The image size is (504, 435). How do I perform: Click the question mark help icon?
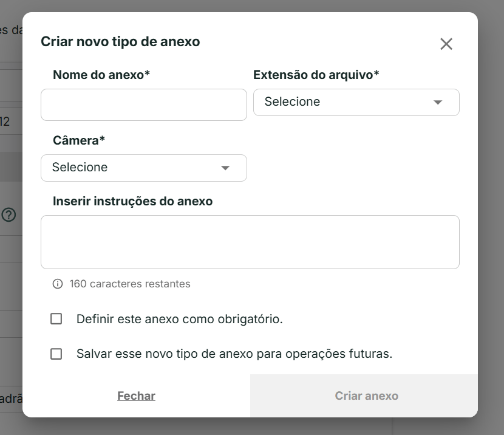tap(9, 214)
